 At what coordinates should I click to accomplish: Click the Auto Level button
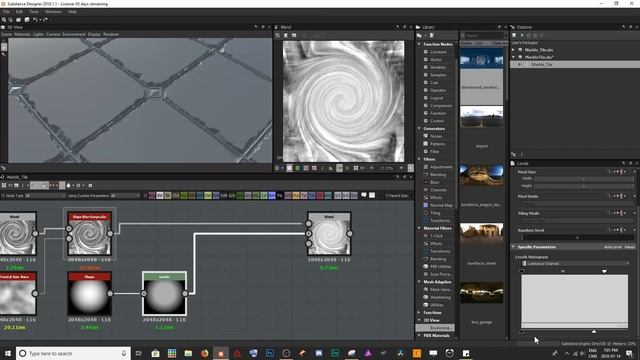click(613, 247)
